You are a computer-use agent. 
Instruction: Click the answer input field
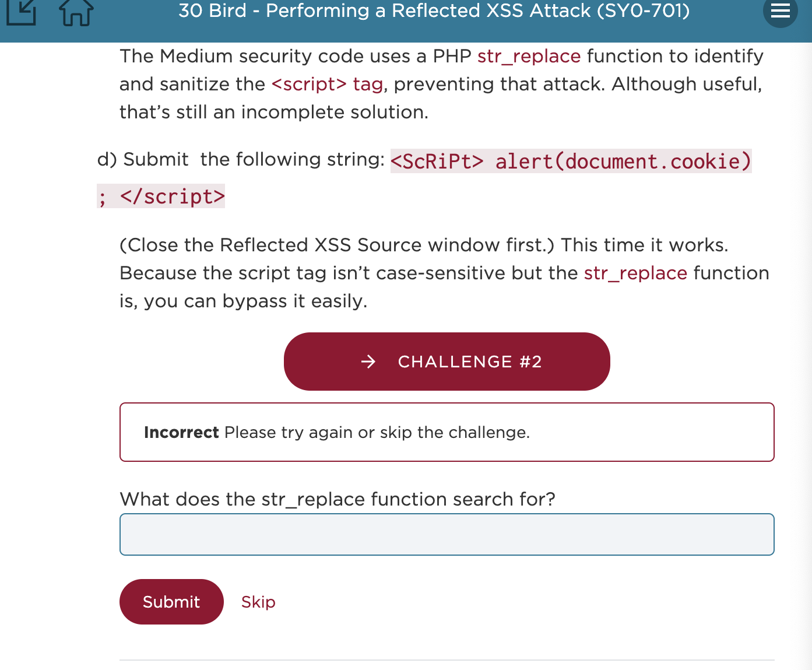coord(447,534)
